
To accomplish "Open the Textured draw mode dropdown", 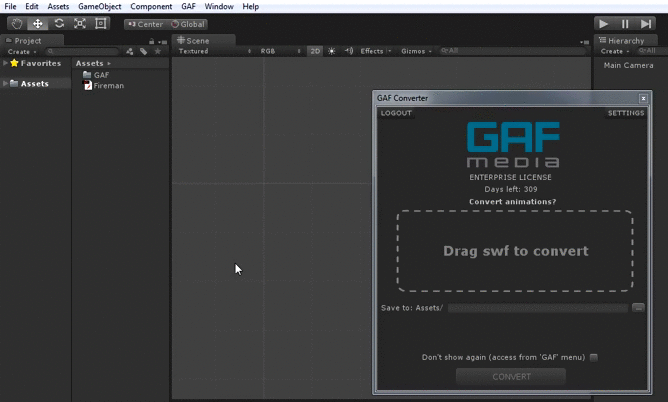I will point(214,51).
